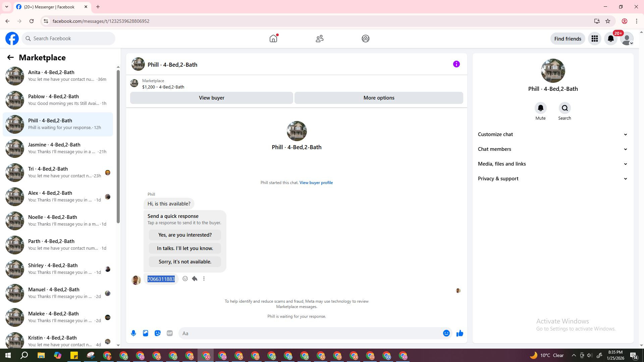Click the View buyer button
The width and height of the screenshot is (644, 362).
(212, 98)
